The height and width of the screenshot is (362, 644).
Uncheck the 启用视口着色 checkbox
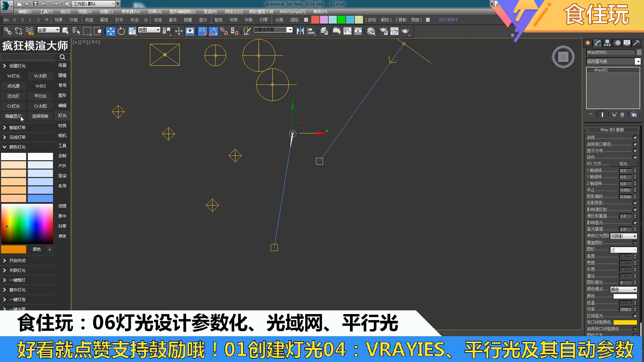[635, 144]
